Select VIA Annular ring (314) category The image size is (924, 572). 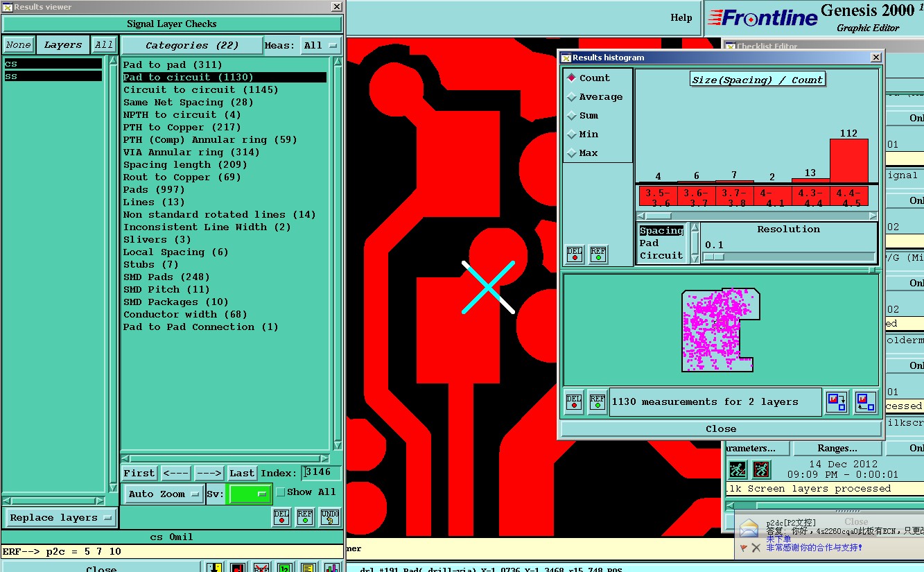tap(191, 152)
